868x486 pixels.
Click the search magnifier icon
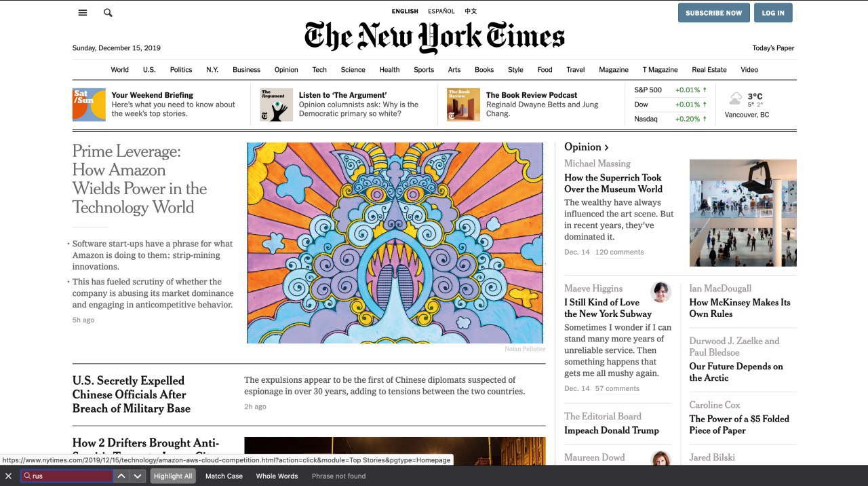pyautogui.click(x=108, y=13)
